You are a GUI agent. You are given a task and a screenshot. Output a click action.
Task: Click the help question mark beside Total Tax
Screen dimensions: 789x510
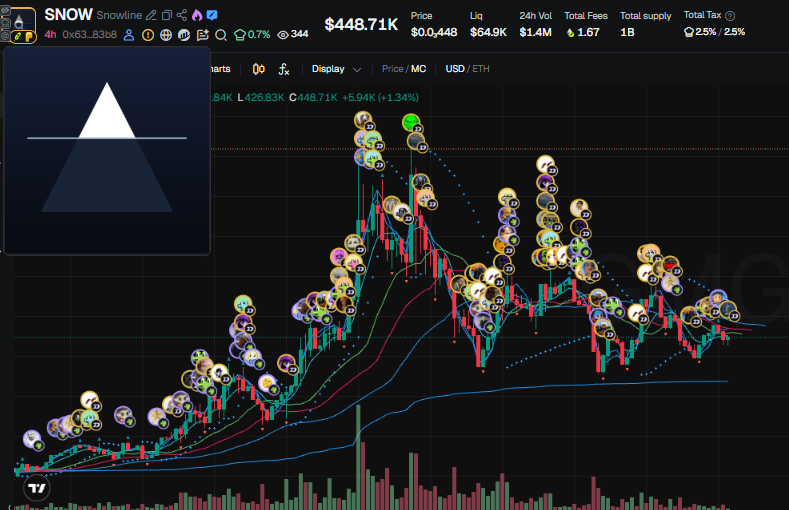click(730, 16)
